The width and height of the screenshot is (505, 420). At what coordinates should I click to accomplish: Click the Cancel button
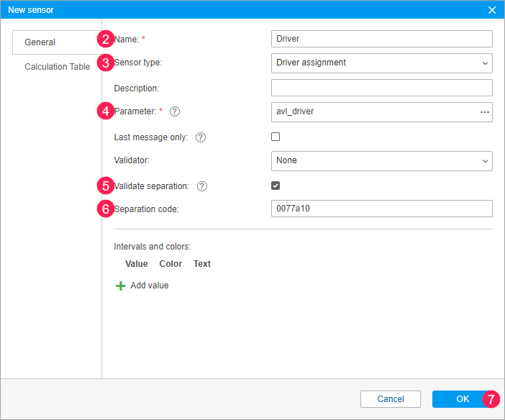391,399
